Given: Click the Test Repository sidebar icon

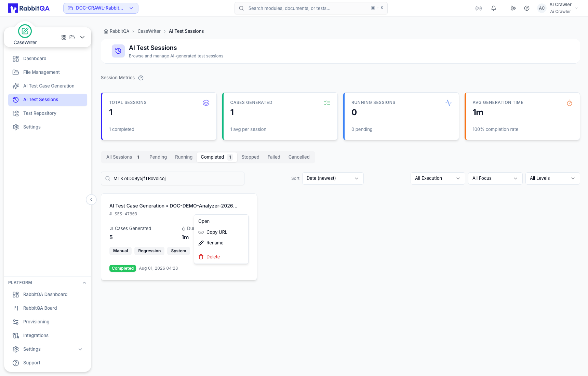Looking at the screenshot, I should [x=16, y=113].
